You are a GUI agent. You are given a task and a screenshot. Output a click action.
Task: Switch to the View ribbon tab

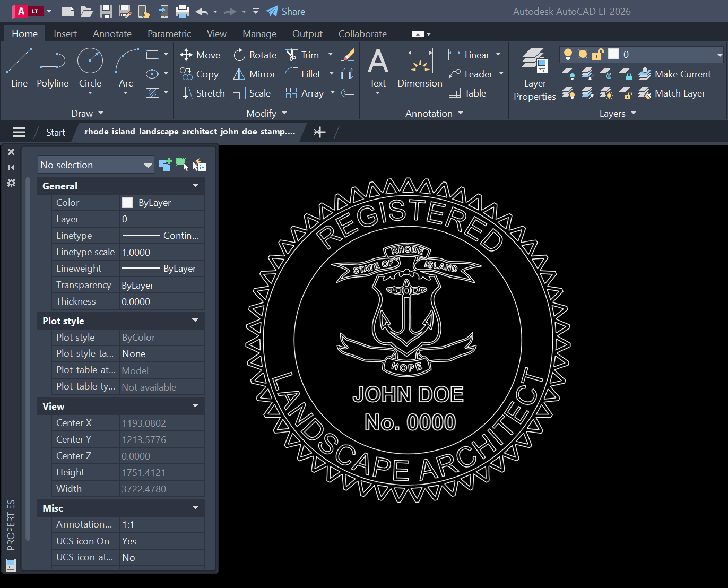pyautogui.click(x=216, y=33)
